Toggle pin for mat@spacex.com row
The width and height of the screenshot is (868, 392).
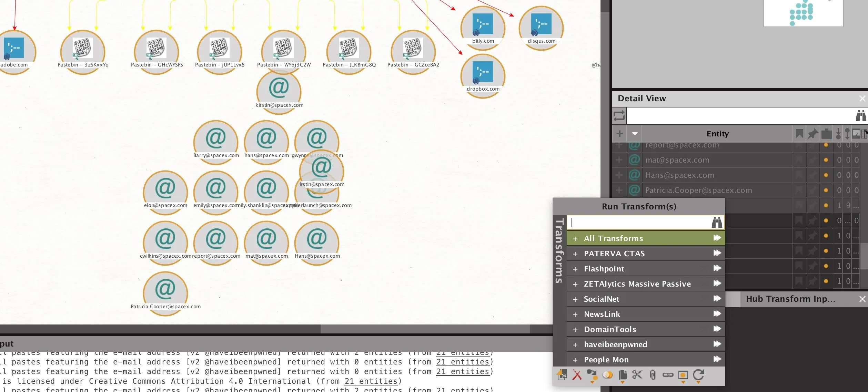813,160
